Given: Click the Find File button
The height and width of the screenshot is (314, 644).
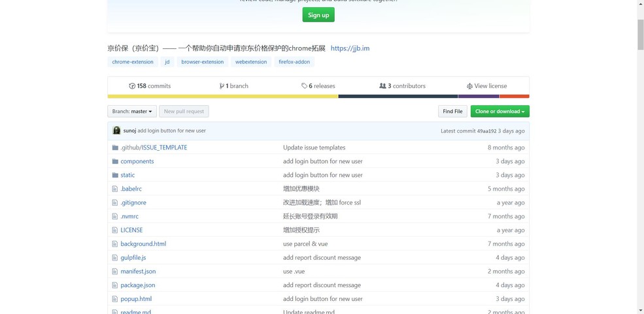Looking at the screenshot, I should [x=452, y=112].
